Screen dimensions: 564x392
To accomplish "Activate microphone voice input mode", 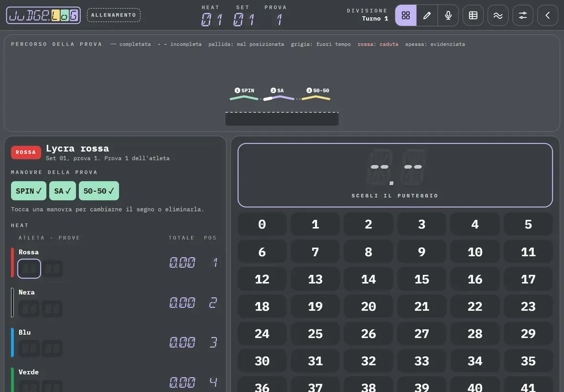I will click(x=448, y=15).
